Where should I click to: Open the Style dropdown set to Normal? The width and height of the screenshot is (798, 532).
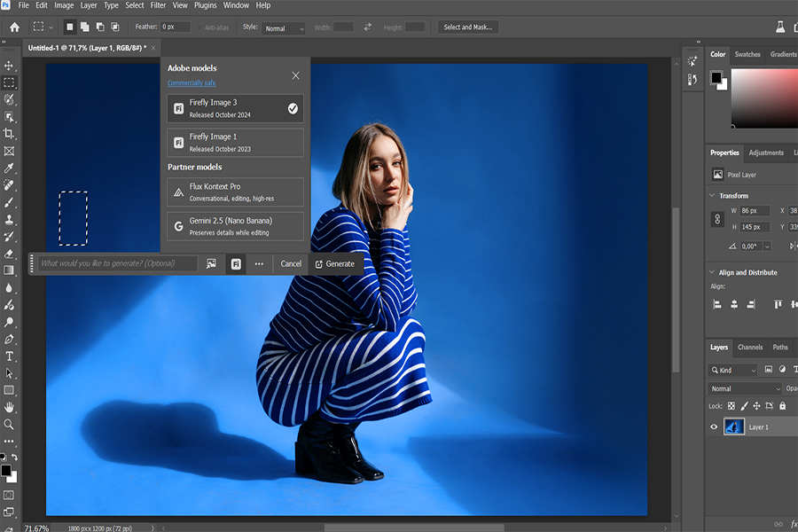(284, 28)
